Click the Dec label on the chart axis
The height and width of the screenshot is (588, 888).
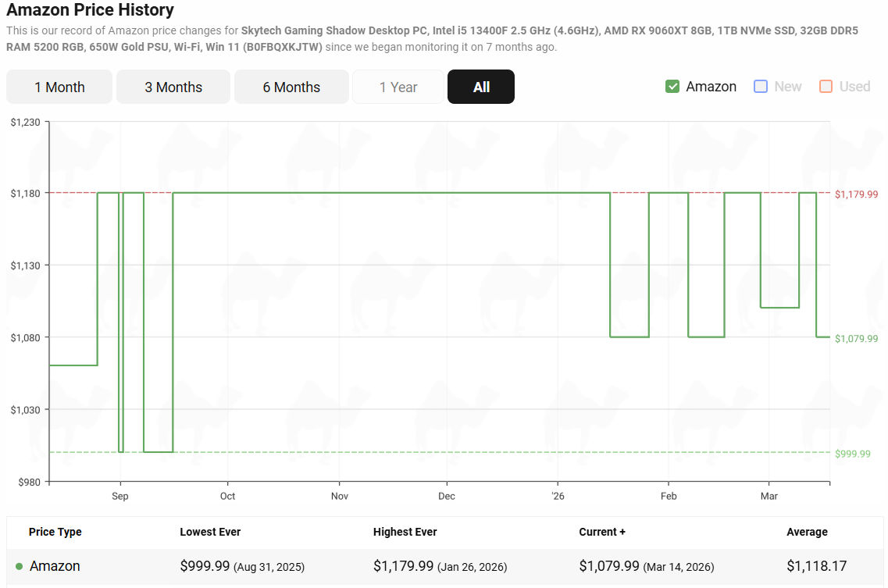point(447,496)
